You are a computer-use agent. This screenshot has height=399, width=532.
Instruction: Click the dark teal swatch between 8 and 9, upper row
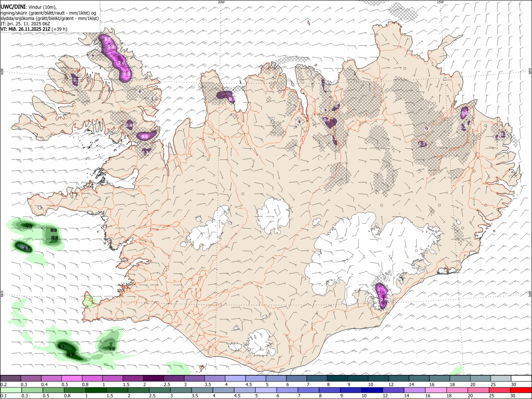(x=337, y=378)
